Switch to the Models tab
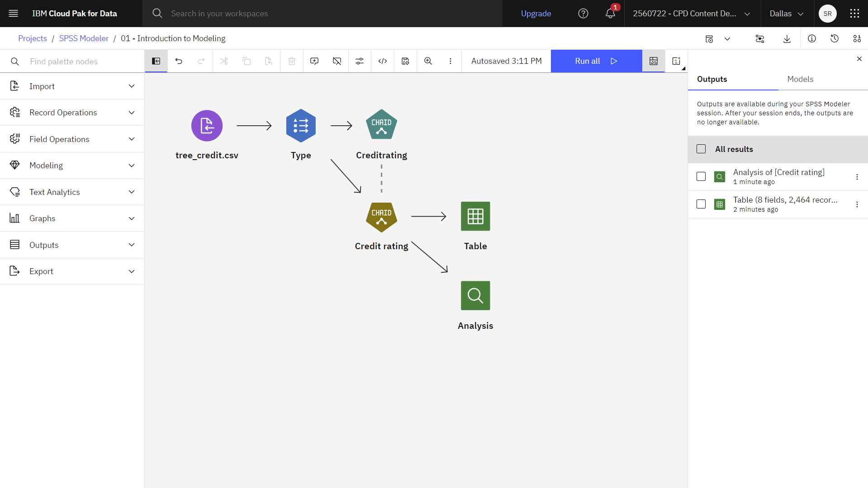868x488 pixels. (800, 79)
